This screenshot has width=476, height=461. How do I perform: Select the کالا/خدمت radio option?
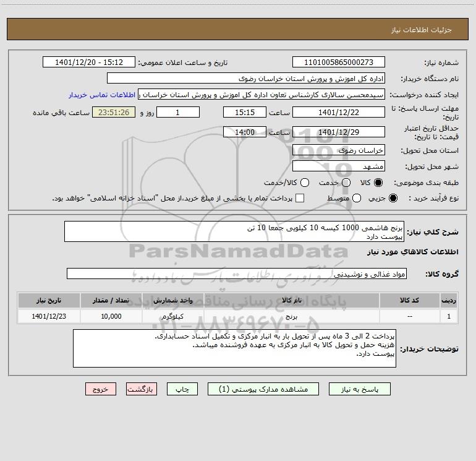click(305, 183)
